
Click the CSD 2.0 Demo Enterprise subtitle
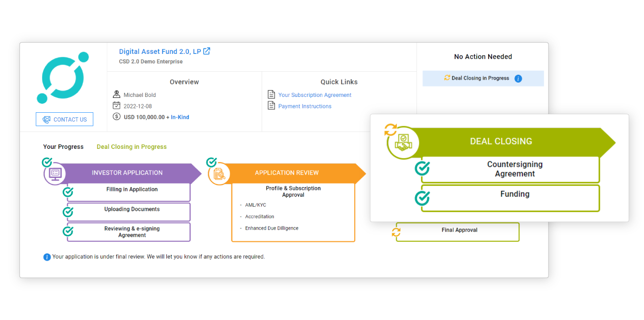151,62
